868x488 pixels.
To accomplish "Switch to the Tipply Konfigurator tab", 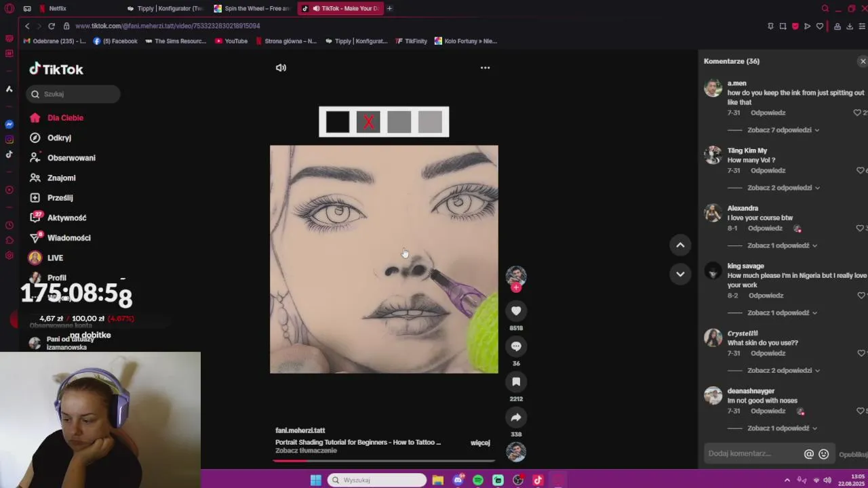I will [x=165, y=8].
